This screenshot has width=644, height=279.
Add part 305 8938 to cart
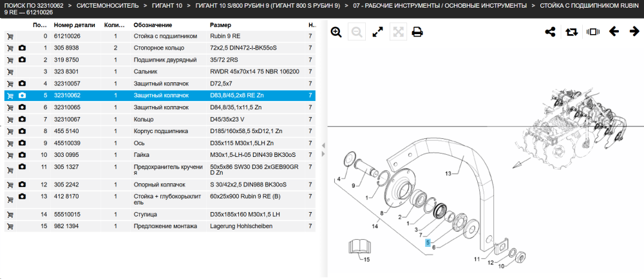tap(10, 48)
